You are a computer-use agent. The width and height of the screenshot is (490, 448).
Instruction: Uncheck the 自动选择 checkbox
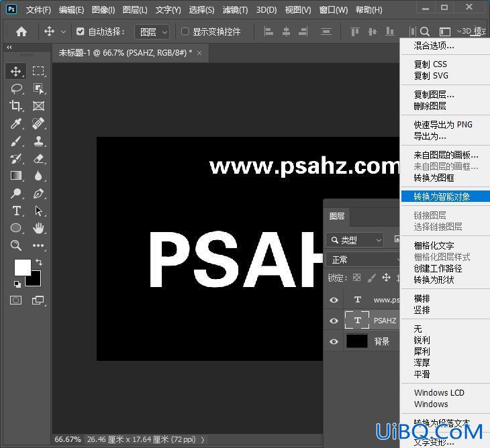81,32
